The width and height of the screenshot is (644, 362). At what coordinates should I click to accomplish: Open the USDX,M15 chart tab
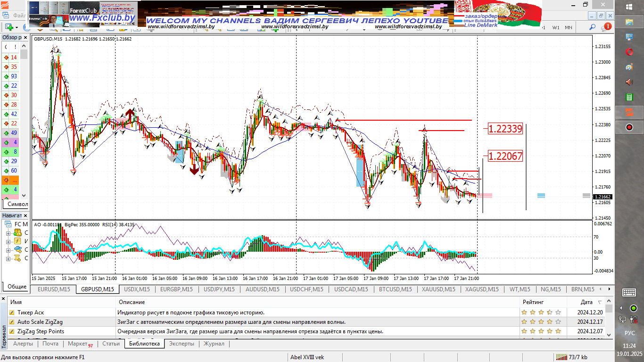click(137, 289)
